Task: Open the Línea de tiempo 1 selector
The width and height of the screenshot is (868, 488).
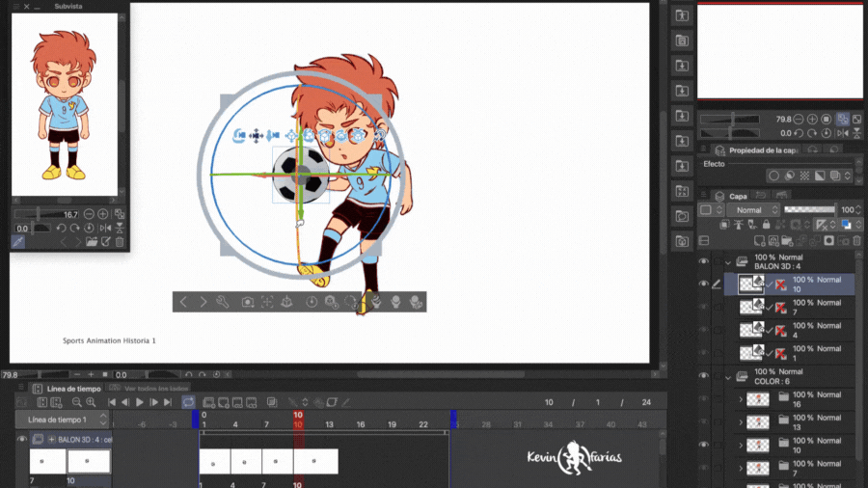Action: (x=62, y=420)
